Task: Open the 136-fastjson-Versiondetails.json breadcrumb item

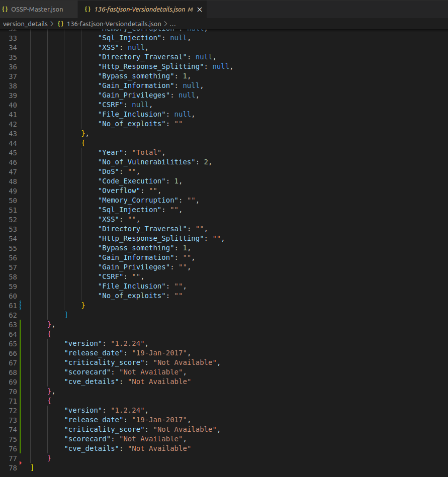Action: click(114, 24)
